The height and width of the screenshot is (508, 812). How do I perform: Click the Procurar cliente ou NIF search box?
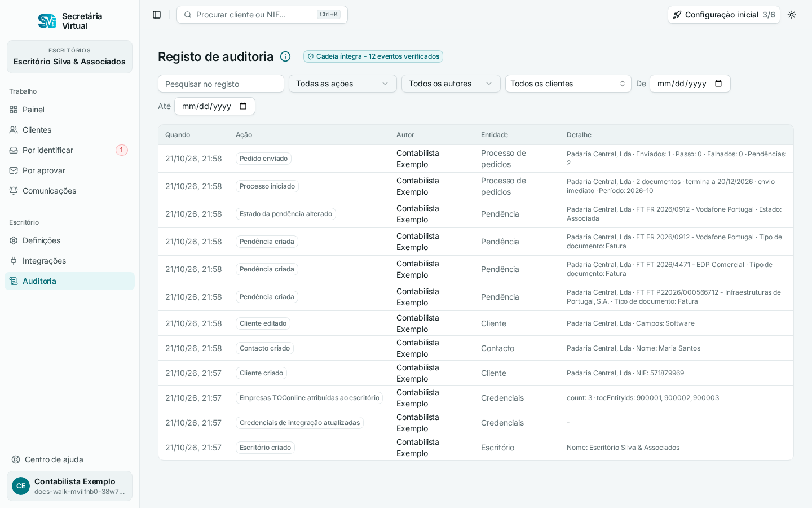tap(262, 15)
